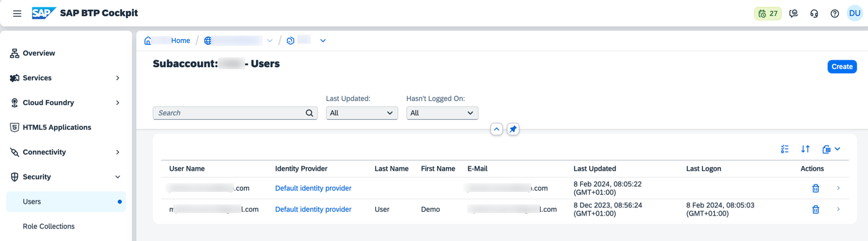This screenshot has height=241, width=868.
Task: Click the 8 Feb 2024, 08:05:22 cell
Action: 608,188
